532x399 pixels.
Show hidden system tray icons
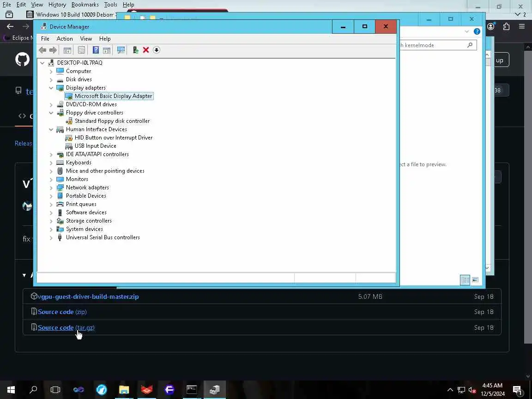[x=450, y=390]
